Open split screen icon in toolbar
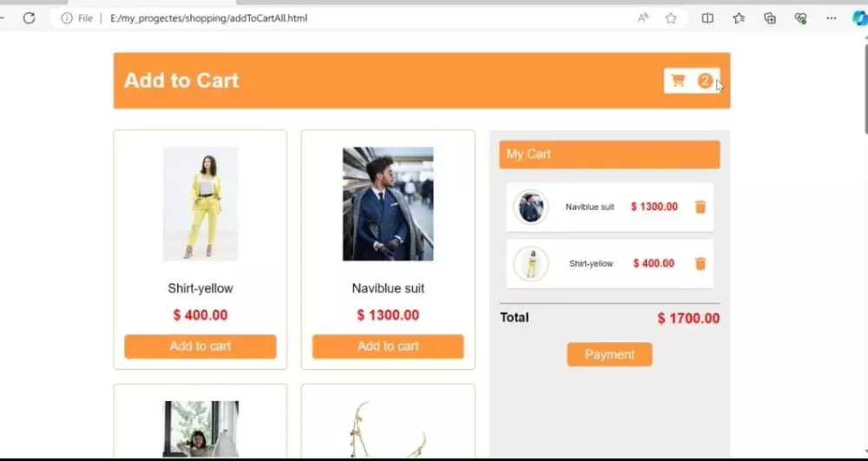This screenshot has height=461, width=868. 707,18
